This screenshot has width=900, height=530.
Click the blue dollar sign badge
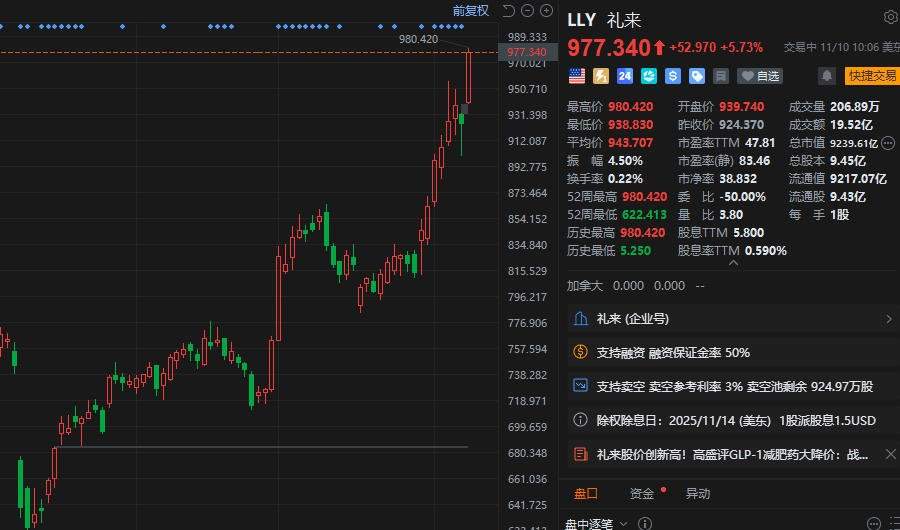[673, 76]
